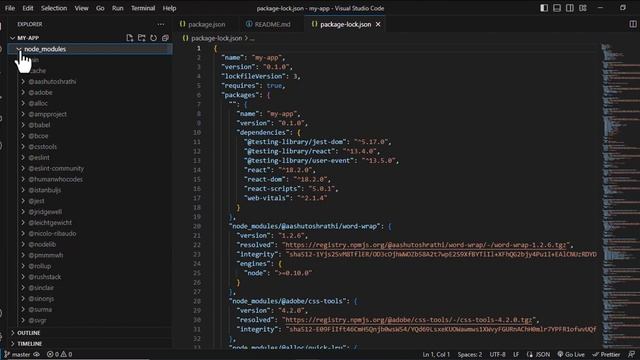Screen dimensions: 640x360
Task: Change language mode from JSON
Action: pyautogui.click(x=542, y=354)
